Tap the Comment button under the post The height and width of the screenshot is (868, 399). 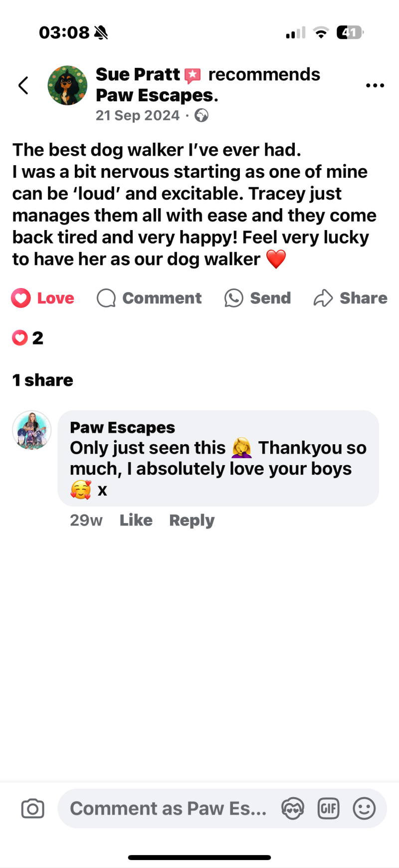(x=149, y=298)
